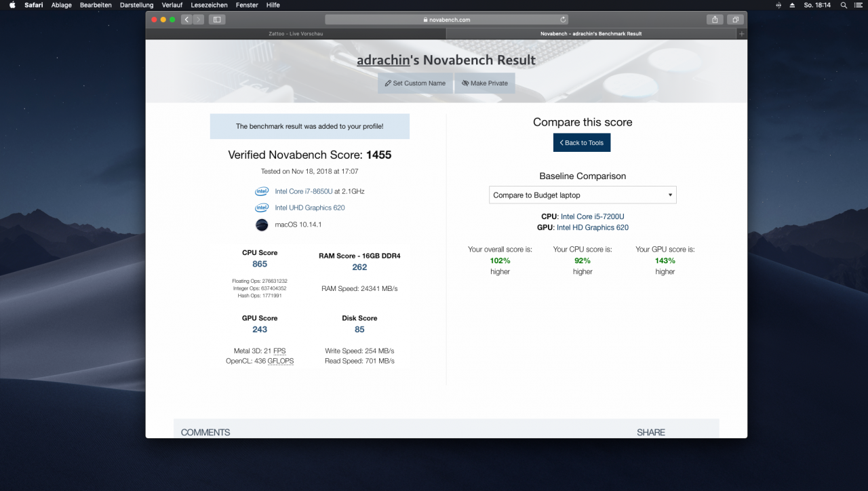
Task: Click the Verified Novabench Score: 1455 heading
Action: point(310,155)
